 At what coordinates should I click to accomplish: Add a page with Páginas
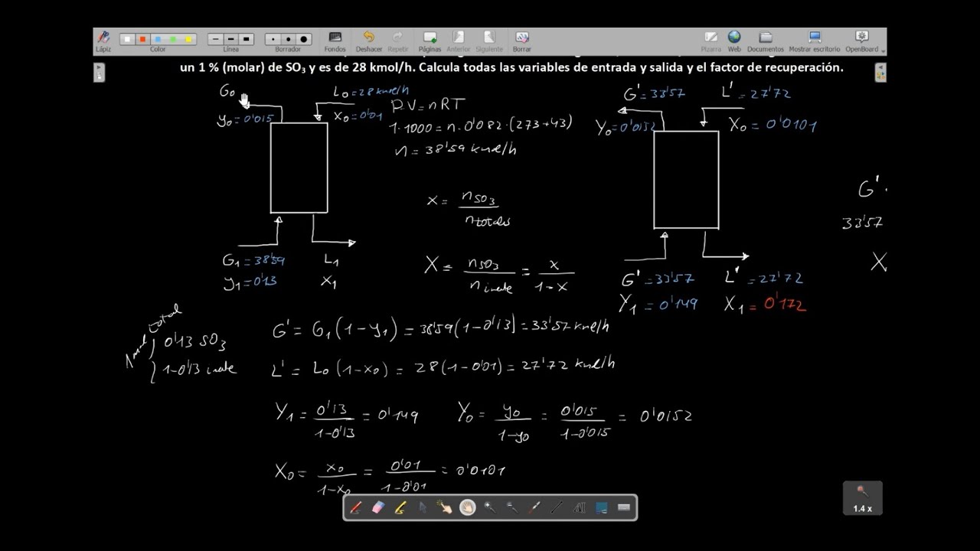click(430, 41)
